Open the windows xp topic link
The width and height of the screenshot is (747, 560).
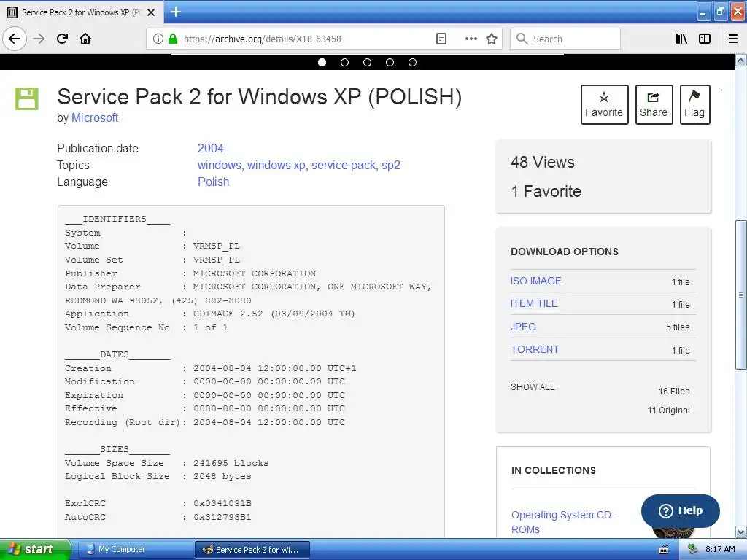276,165
